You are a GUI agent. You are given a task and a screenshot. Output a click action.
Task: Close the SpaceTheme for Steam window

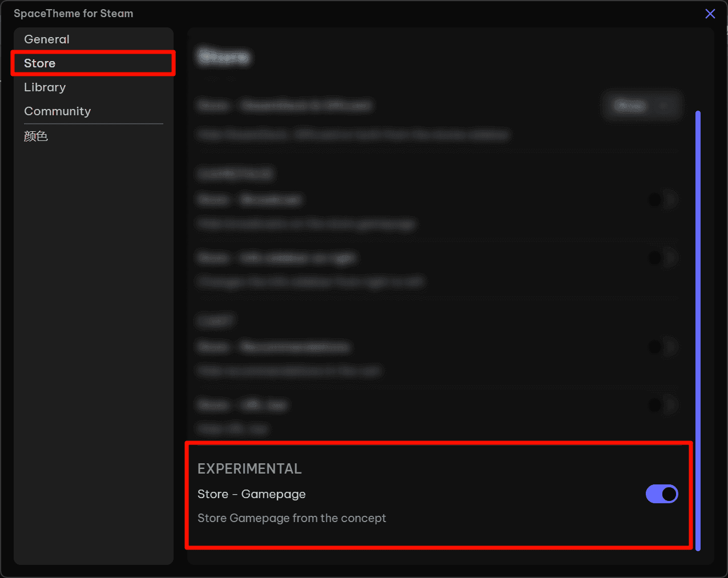(710, 14)
